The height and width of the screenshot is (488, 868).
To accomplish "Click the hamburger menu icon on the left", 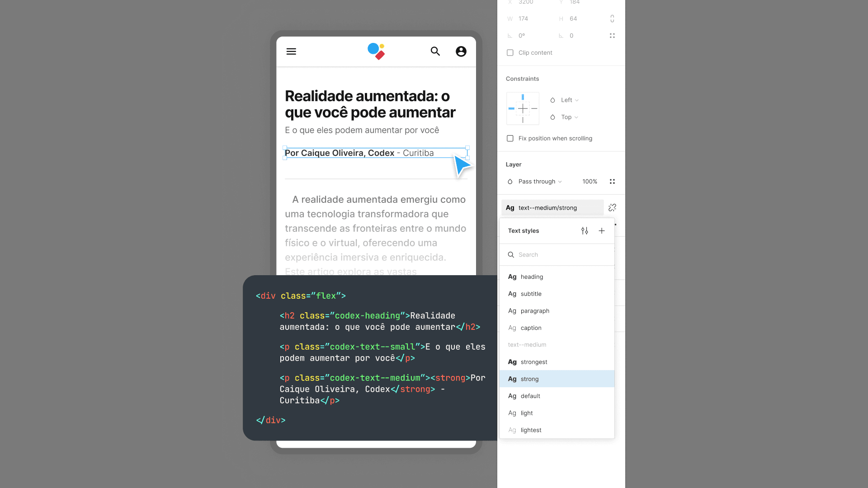I will click(x=291, y=51).
